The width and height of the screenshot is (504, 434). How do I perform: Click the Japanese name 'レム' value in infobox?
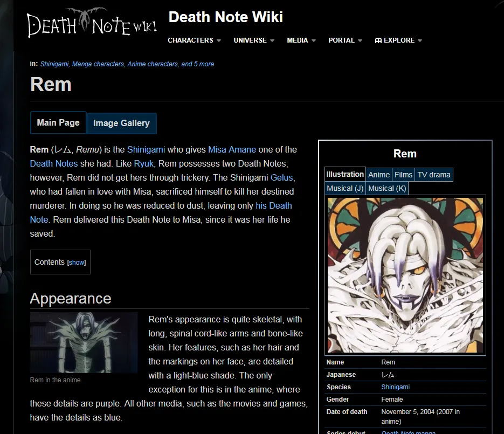pyautogui.click(x=388, y=375)
